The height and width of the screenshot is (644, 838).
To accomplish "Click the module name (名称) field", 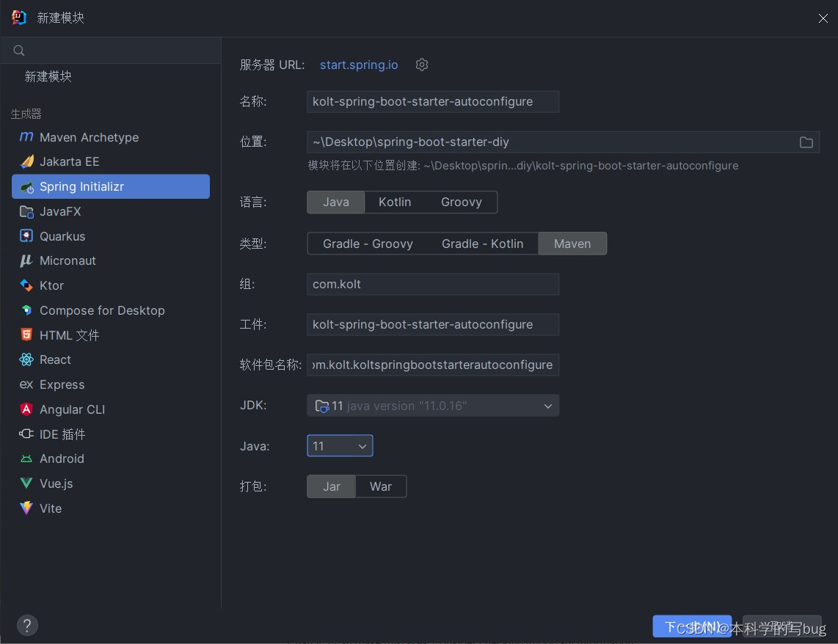I will click(x=433, y=101).
